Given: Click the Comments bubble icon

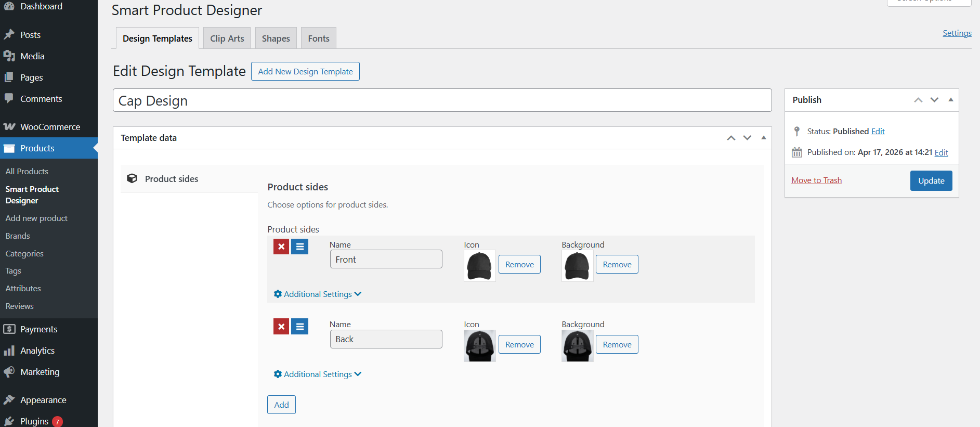Looking at the screenshot, I should (x=9, y=98).
